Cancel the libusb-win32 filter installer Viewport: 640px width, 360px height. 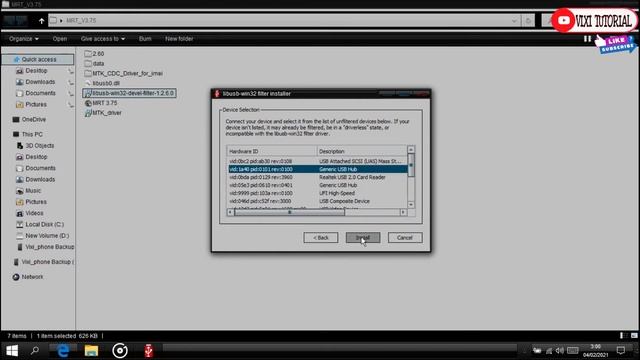coord(404,238)
